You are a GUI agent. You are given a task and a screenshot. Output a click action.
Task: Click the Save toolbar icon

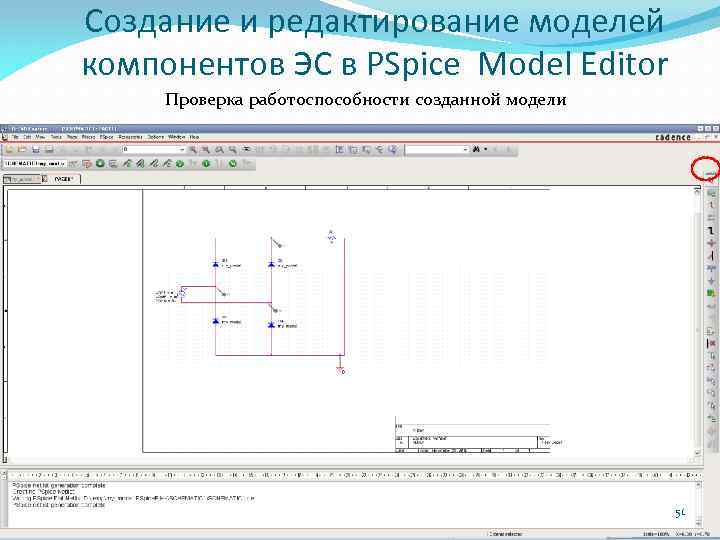click(x=36, y=149)
